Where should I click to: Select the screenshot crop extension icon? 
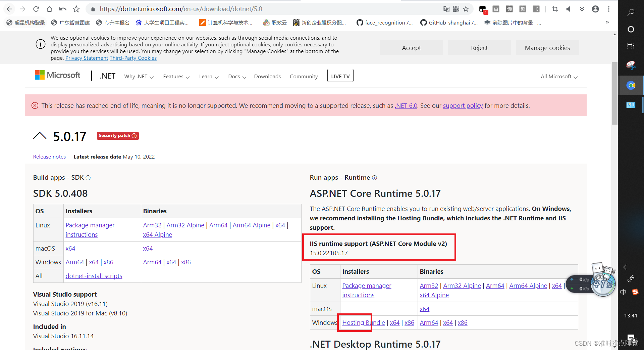tap(555, 9)
